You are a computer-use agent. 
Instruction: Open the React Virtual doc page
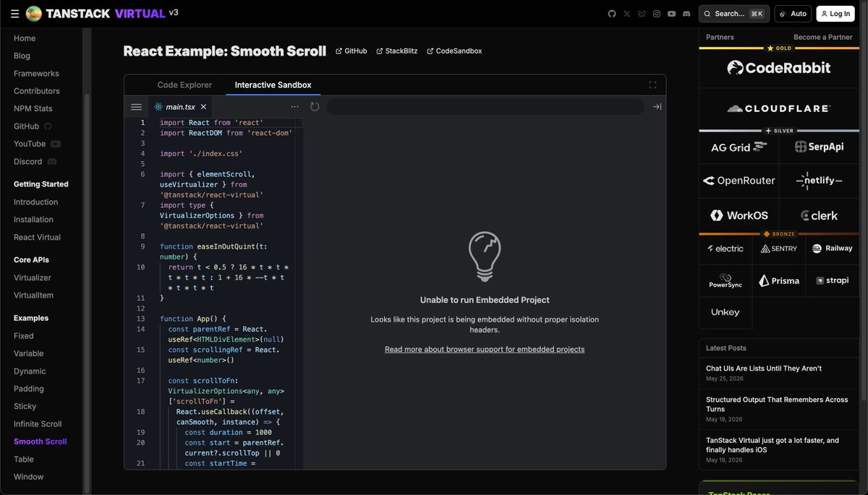pos(37,237)
